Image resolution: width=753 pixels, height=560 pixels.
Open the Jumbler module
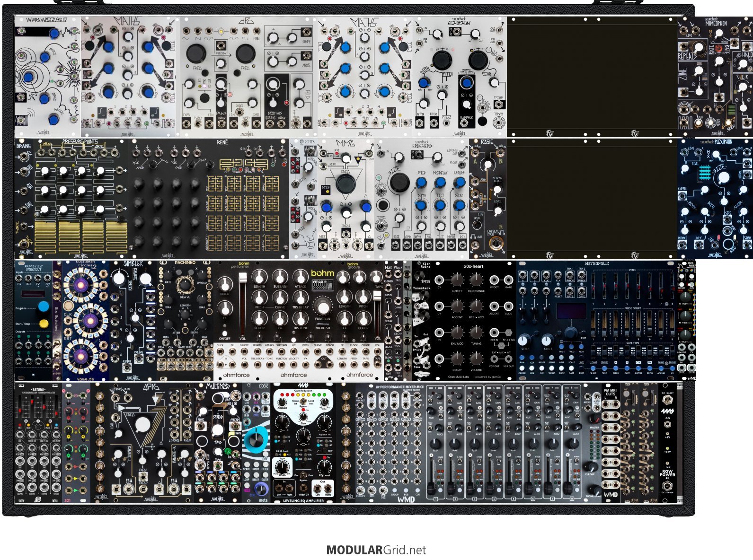(x=133, y=321)
